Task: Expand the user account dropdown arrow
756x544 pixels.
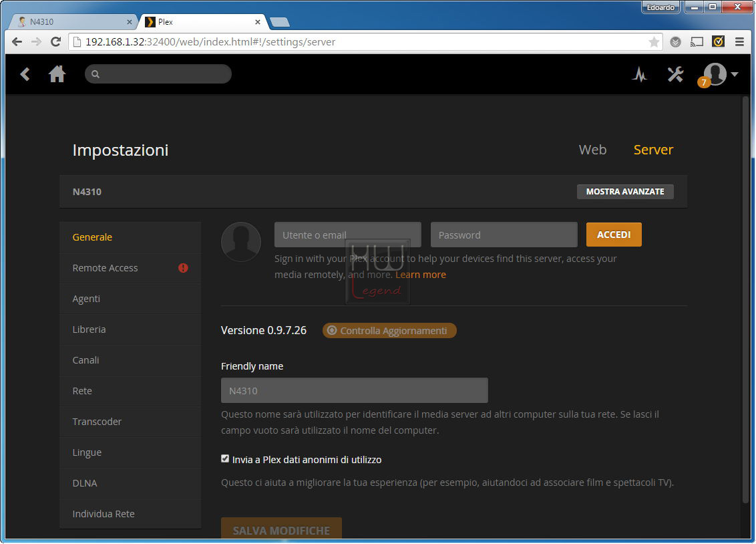Action: tap(735, 74)
